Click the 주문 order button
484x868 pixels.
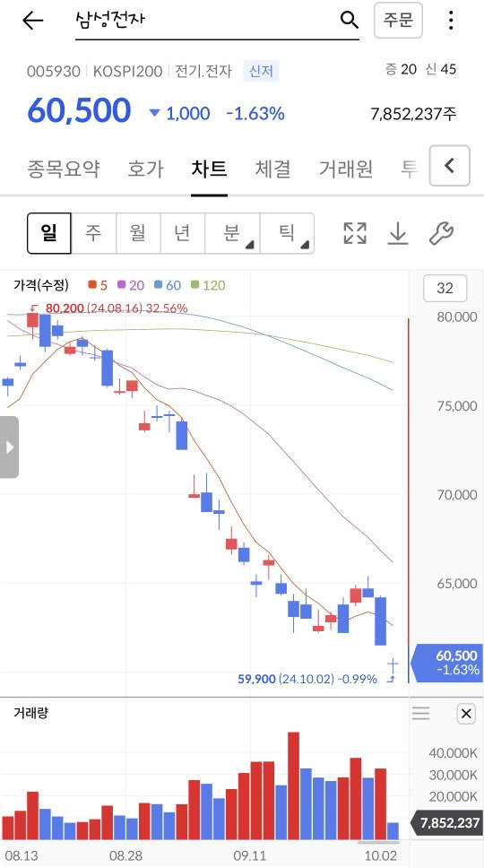[398, 21]
